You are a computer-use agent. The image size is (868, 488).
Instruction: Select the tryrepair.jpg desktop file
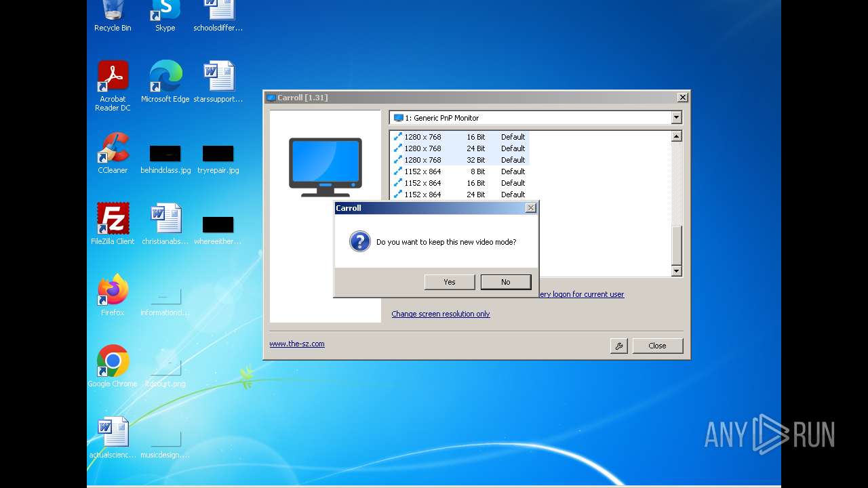218,159
